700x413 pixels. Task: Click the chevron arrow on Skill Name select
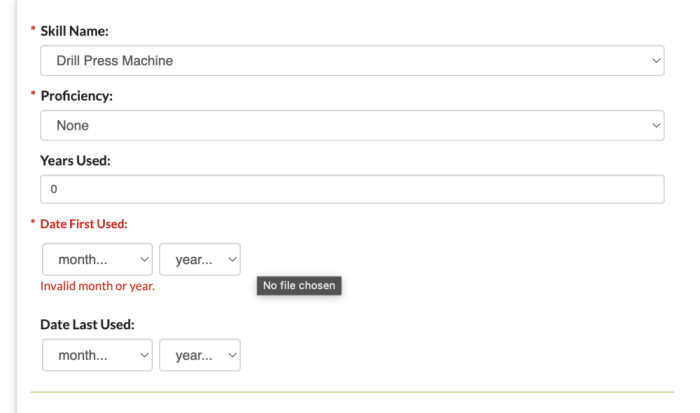click(x=656, y=61)
